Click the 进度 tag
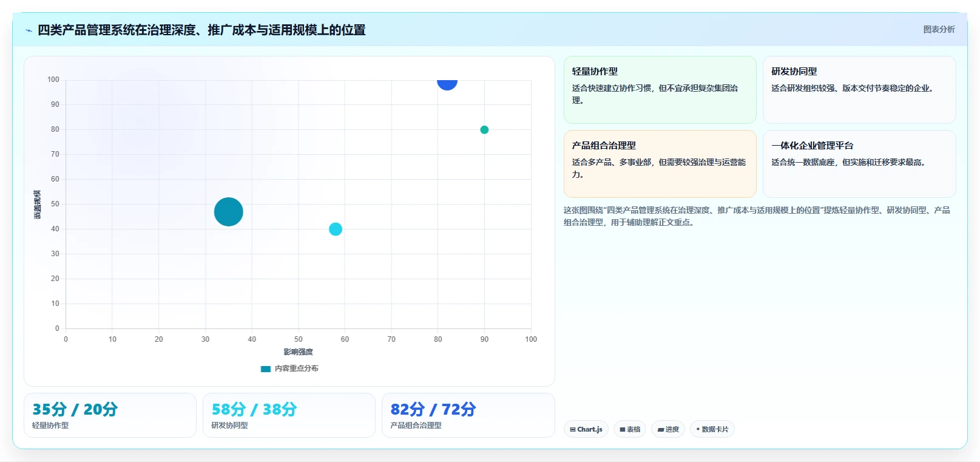The height and width of the screenshot is (462, 980). pos(668,429)
